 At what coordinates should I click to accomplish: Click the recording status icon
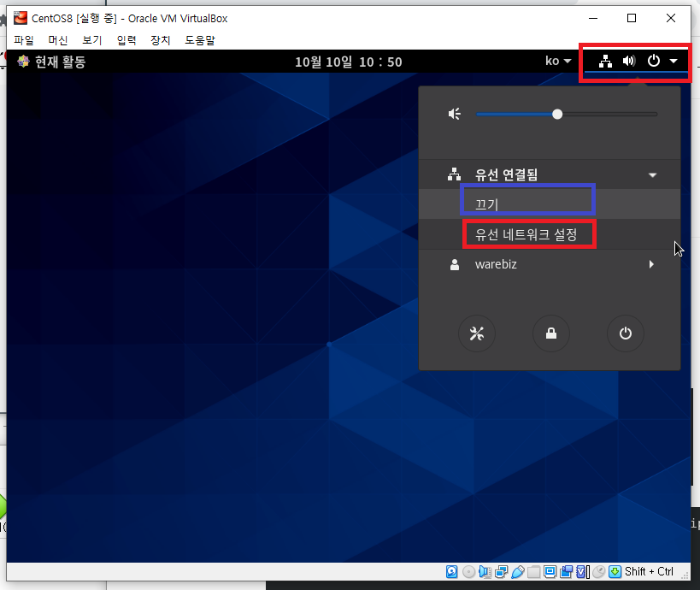point(566,572)
